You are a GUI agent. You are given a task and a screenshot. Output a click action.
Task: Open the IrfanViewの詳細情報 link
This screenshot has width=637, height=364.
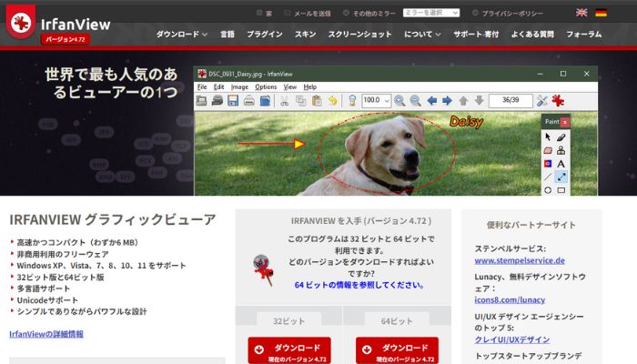(x=46, y=334)
